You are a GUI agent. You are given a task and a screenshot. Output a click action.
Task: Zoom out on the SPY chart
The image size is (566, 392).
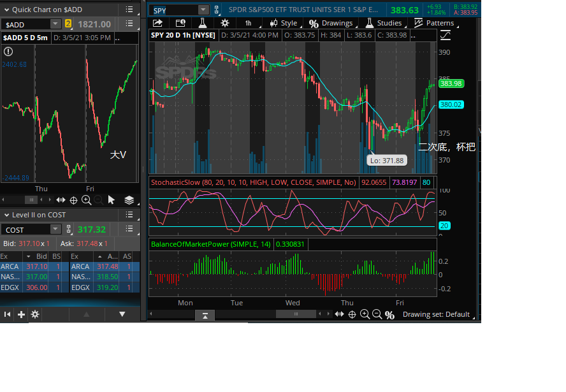(377, 314)
